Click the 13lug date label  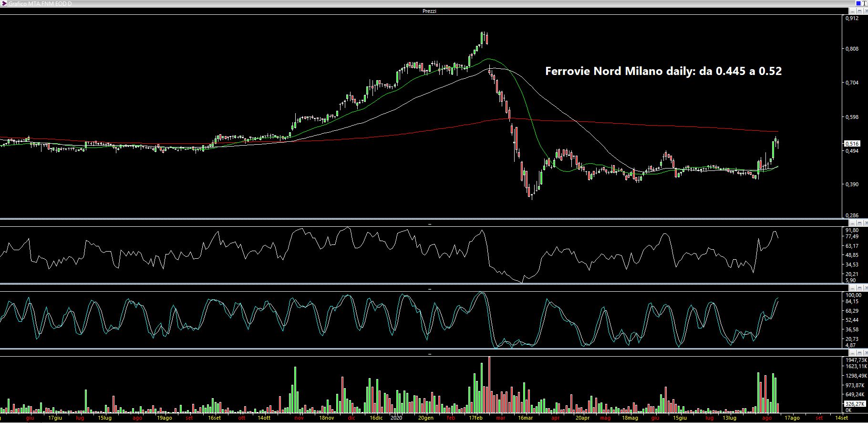729,418
